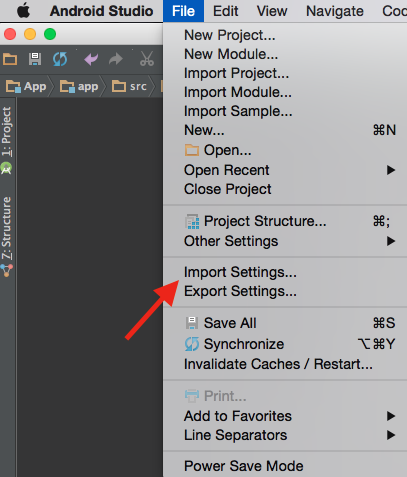The height and width of the screenshot is (477, 407).
Task: Click the src breadcrumb folder
Action: [129, 87]
